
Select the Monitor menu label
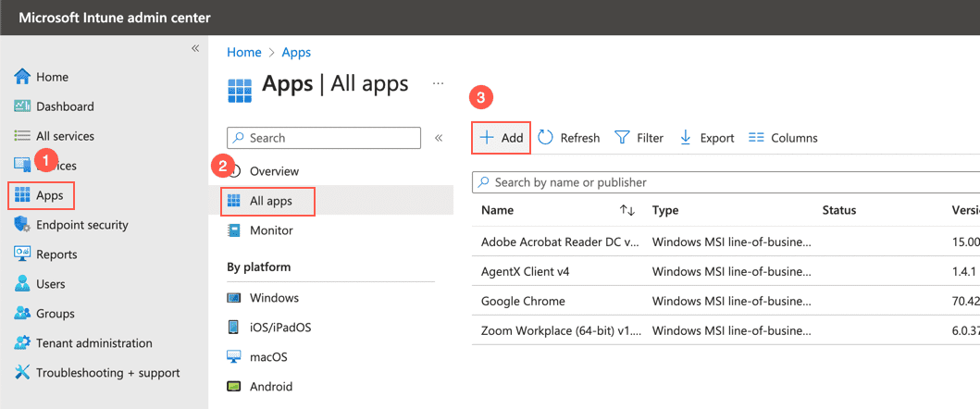pyautogui.click(x=271, y=230)
